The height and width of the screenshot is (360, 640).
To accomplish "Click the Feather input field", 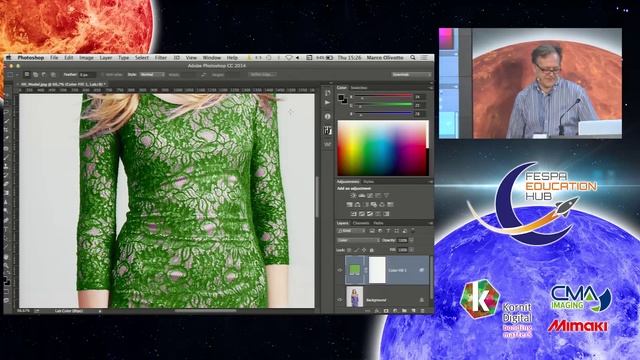I will [x=87, y=75].
